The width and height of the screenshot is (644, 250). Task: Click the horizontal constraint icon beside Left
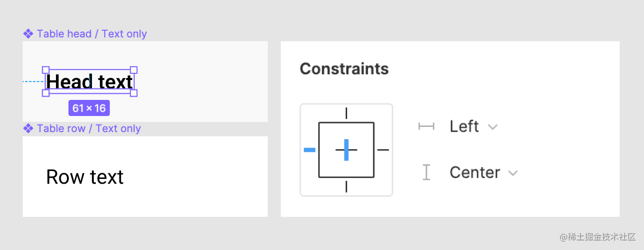coord(426,126)
